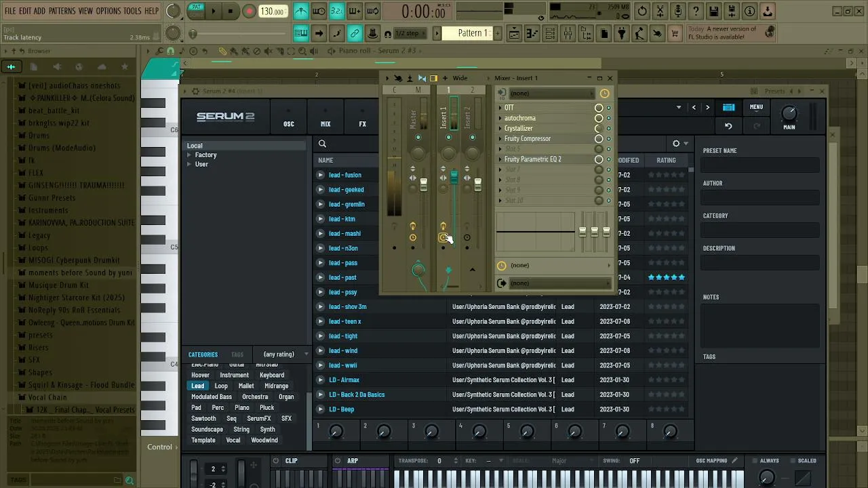Toggle the metronome icon
868x488 pixels.
click(301, 11)
